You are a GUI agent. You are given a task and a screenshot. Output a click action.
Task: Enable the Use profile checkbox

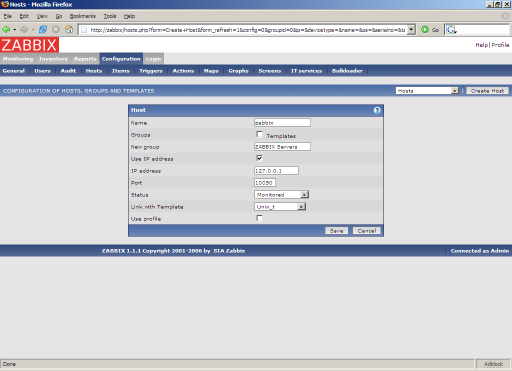(259, 218)
